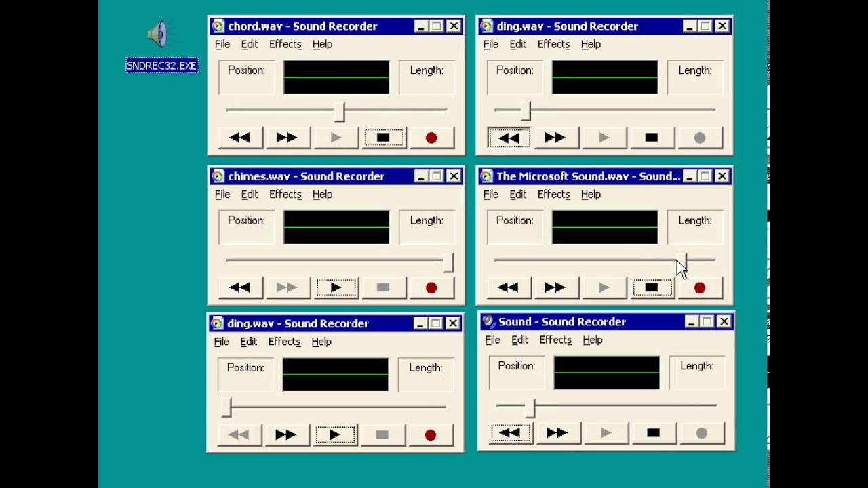Select the SNDREC32.EXE desktop icon
This screenshot has height=488, width=868.
pos(161,47)
